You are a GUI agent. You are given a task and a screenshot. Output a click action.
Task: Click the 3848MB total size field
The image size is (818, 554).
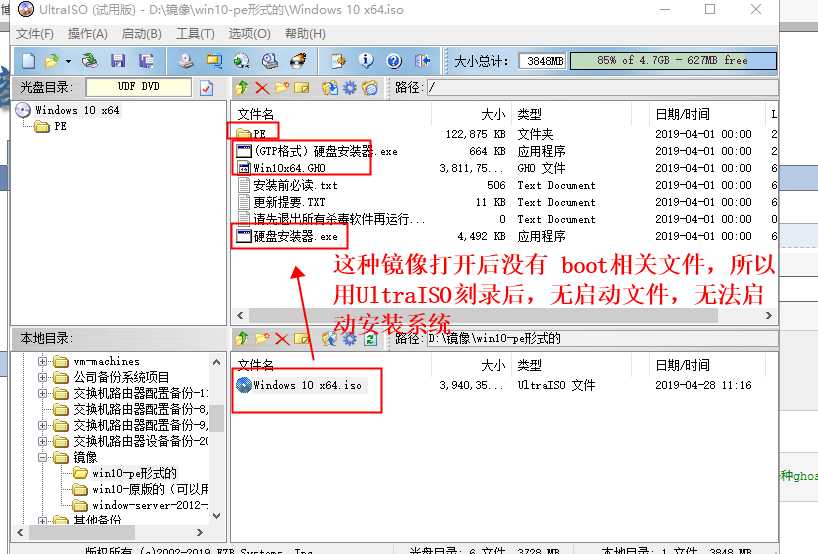click(544, 61)
